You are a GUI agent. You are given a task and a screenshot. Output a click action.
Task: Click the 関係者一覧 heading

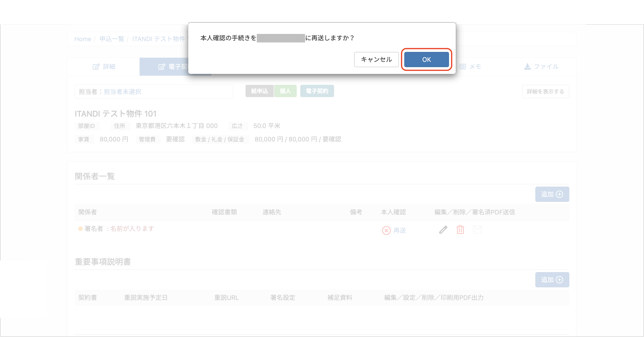click(95, 176)
